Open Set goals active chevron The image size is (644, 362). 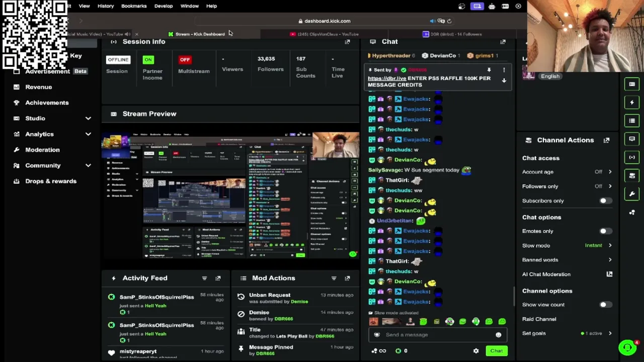point(610,333)
